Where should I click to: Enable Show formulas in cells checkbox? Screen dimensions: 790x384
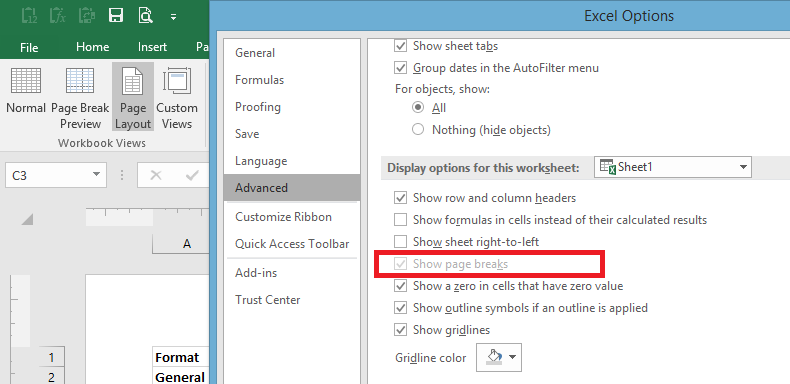tap(401, 220)
